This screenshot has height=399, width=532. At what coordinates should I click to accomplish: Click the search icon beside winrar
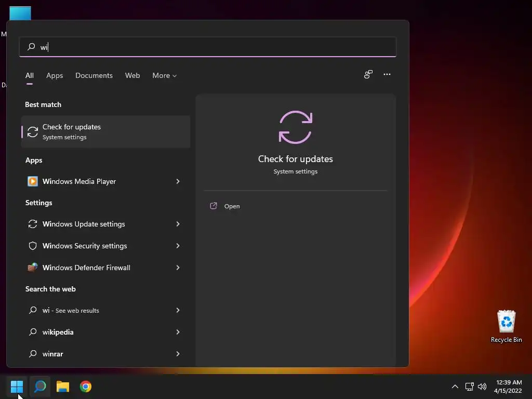click(33, 353)
